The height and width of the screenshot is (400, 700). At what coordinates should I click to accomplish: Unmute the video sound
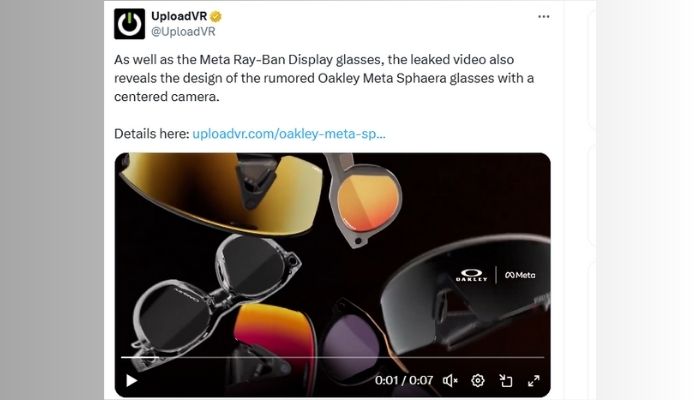click(x=450, y=380)
